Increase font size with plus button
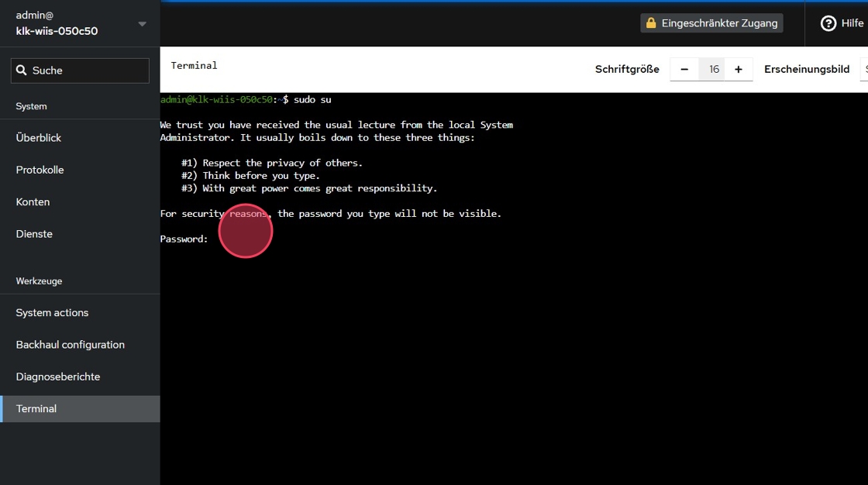The image size is (868, 485). (739, 70)
